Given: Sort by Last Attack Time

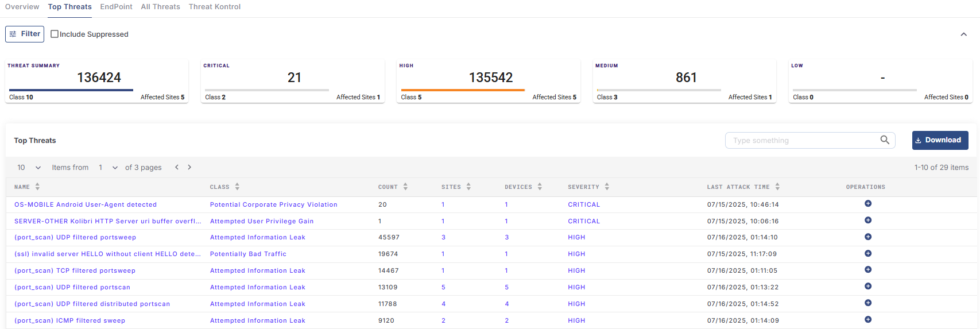Looking at the screenshot, I should (777, 187).
